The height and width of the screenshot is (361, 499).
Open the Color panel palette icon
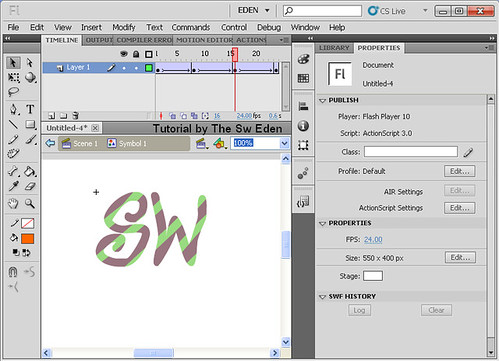[x=303, y=59]
